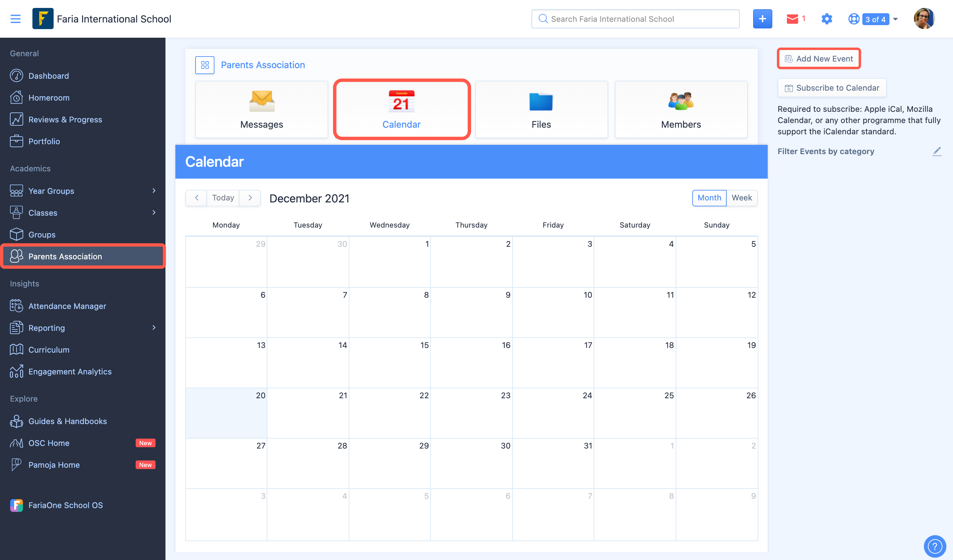Click the school search field
The height and width of the screenshot is (560, 953).
pyautogui.click(x=635, y=19)
